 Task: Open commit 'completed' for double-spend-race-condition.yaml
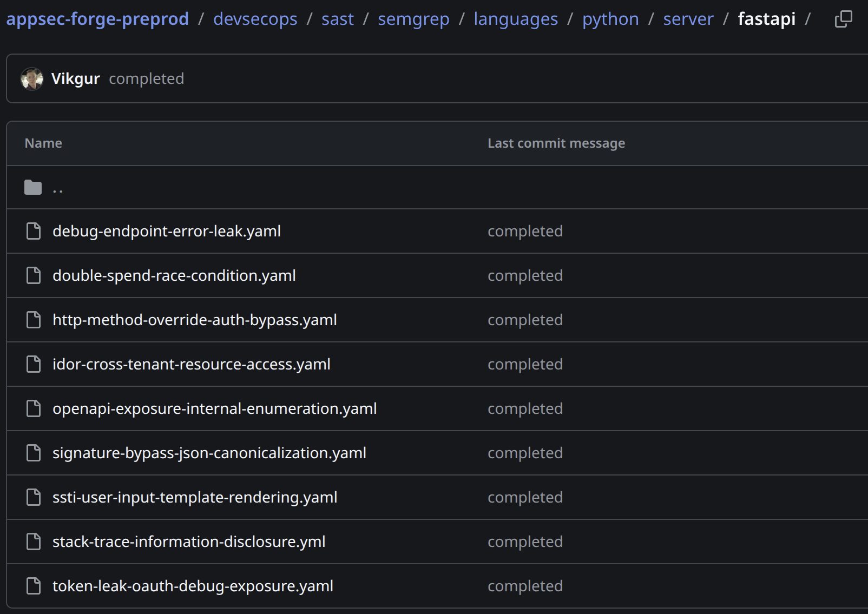pos(525,275)
